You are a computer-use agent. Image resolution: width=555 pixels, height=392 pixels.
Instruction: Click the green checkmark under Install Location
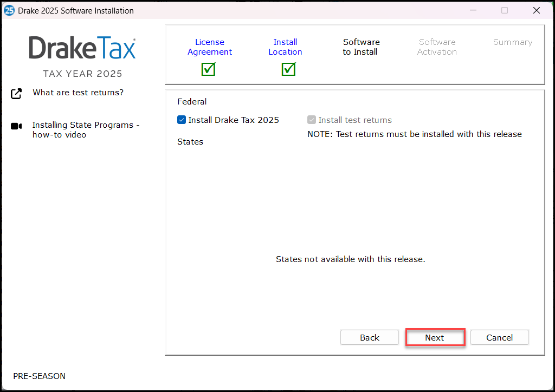(288, 69)
